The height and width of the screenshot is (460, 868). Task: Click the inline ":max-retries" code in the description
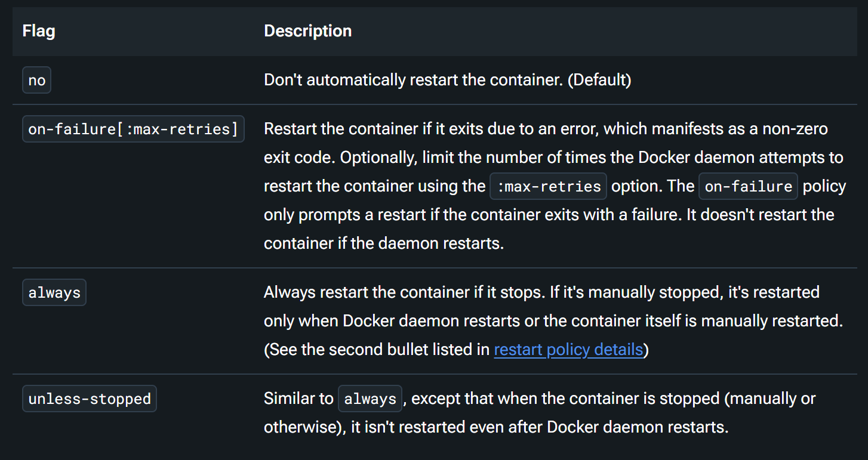(548, 186)
